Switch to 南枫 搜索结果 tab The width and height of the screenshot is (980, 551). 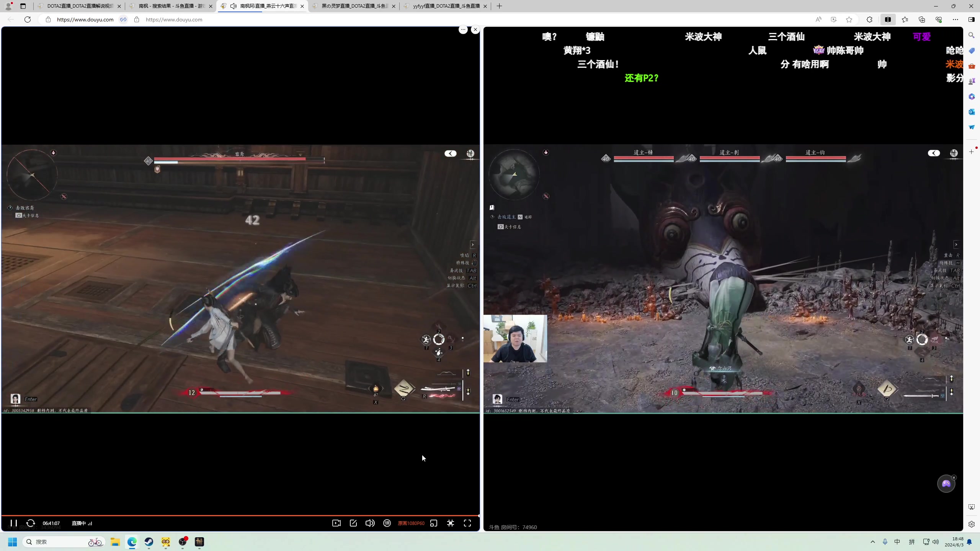[171, 6]
